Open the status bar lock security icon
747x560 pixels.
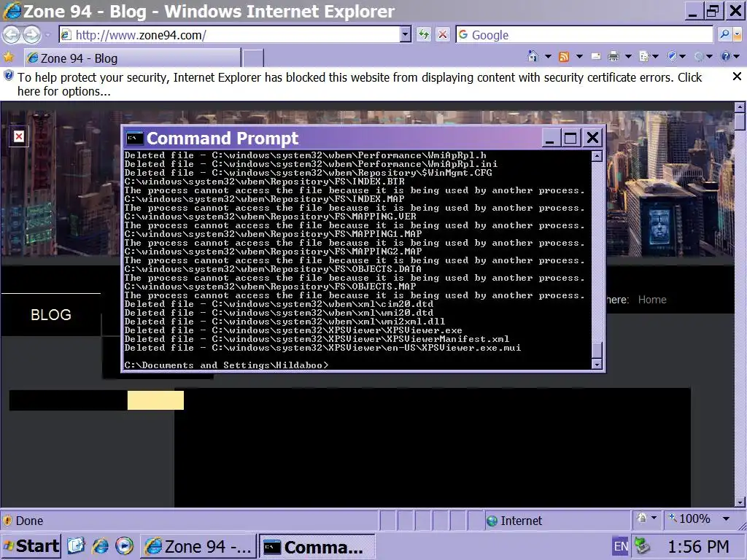coord(642,518)
